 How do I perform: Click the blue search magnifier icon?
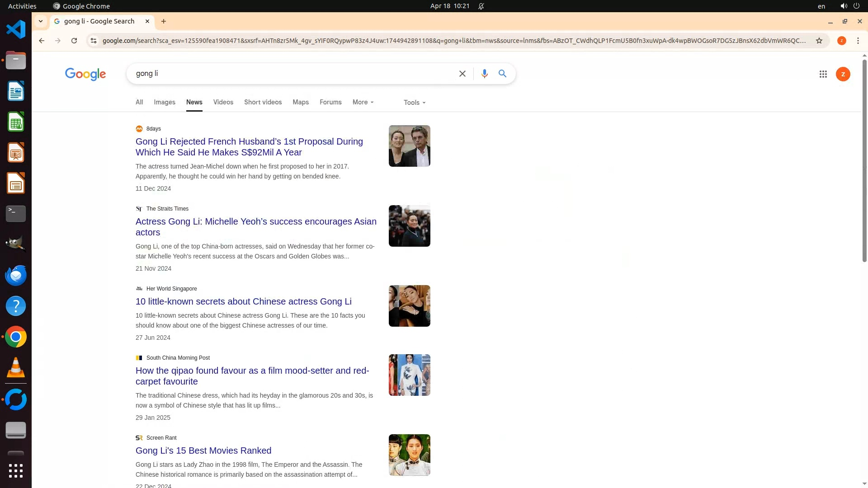click(502, 74)
